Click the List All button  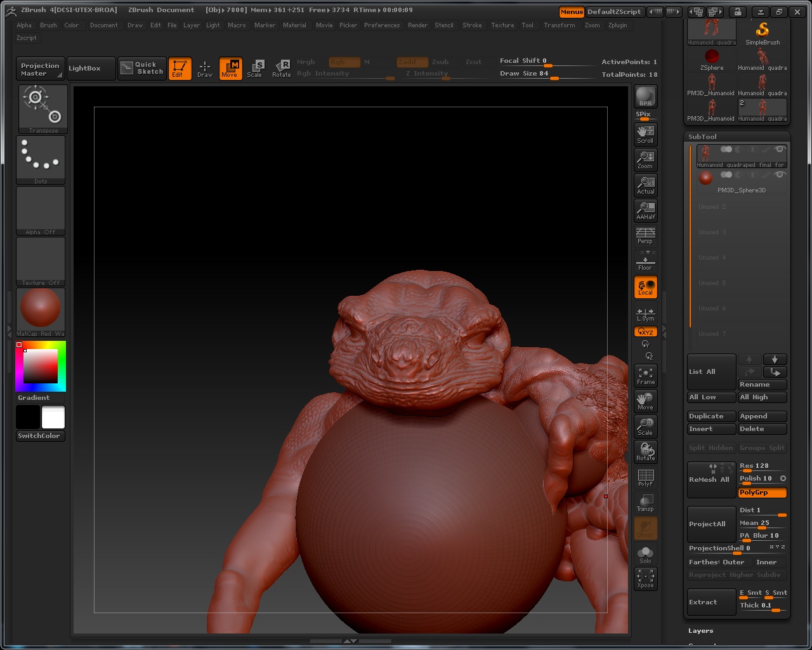[712, 372]
